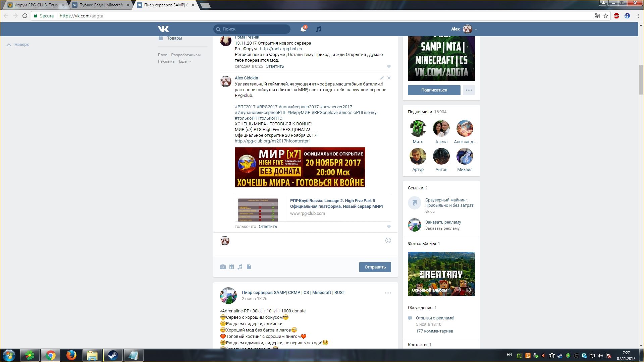Attach a video using film icon
Viewport: 644px width, 362px height.
tap(231, 267)
